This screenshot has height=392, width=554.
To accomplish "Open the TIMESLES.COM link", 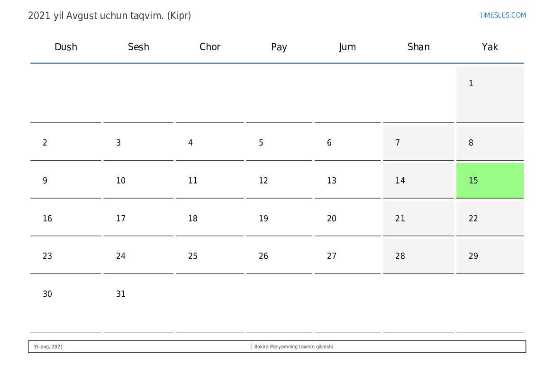I will coord(502,15).
